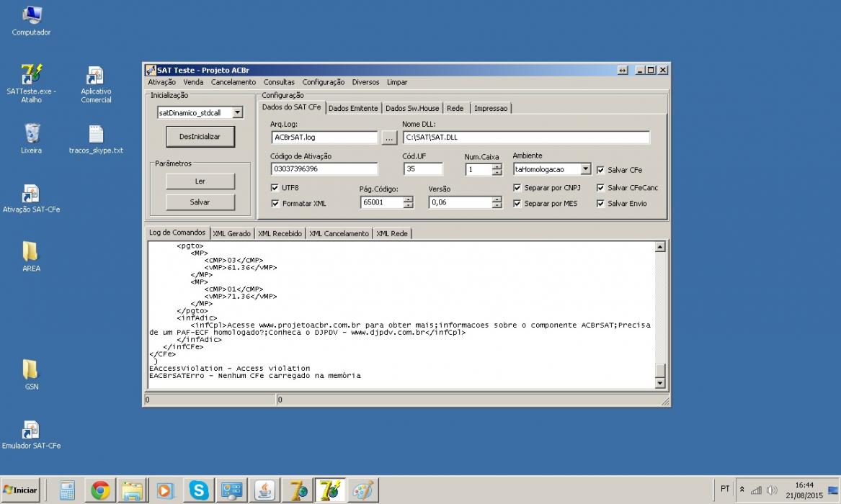
Task: Open Paint from the taskbar
Action: (x=363, y=490)
